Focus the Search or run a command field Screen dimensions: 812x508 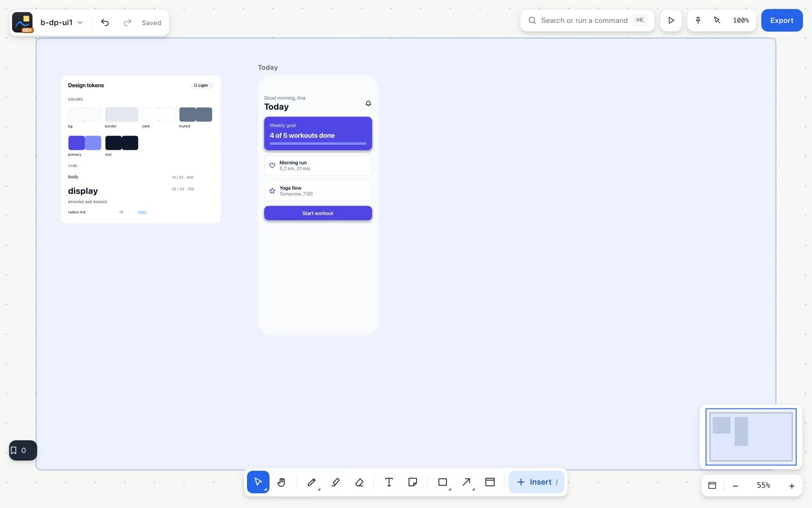click(587, 21)
